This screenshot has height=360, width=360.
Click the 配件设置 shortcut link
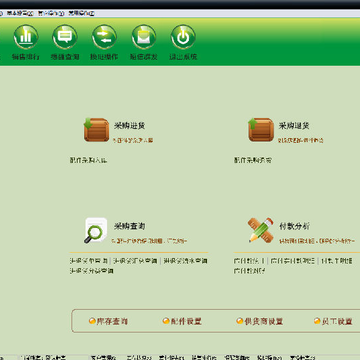coord(186,321)
